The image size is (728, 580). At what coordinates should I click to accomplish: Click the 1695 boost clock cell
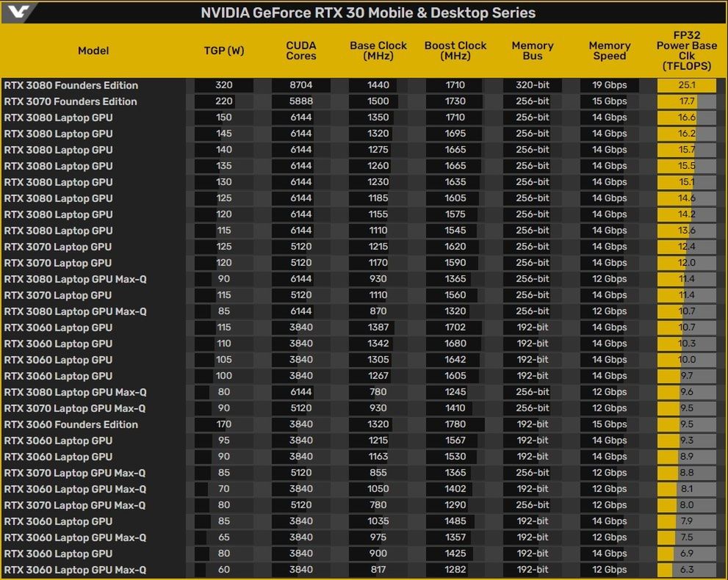tap(455, 134)
